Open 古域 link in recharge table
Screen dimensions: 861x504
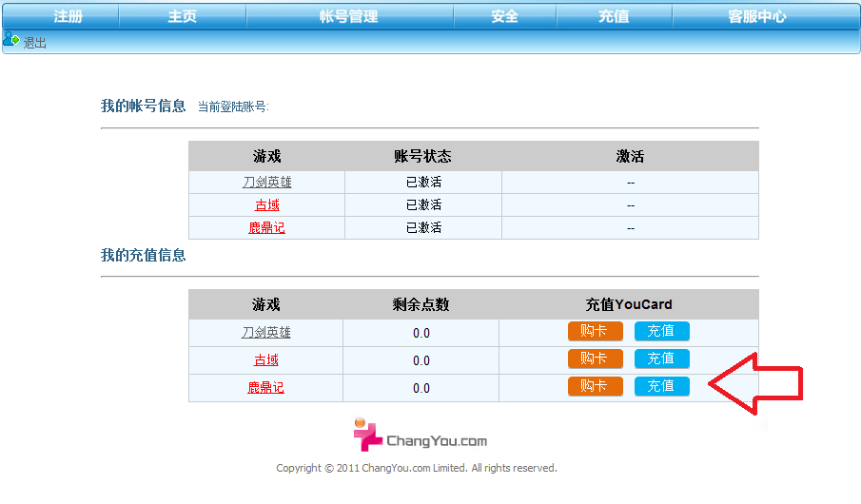pyautogui.click(x=265, y=359)
